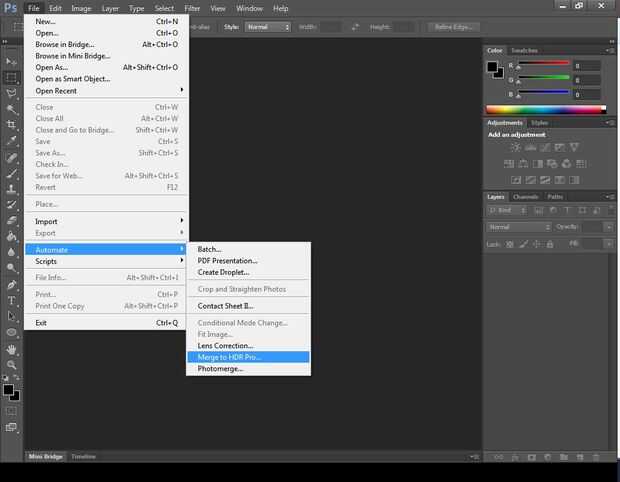Toggle Lock all in Layers panel
Viewport: 620px width, 482px height.
[550, 244]
